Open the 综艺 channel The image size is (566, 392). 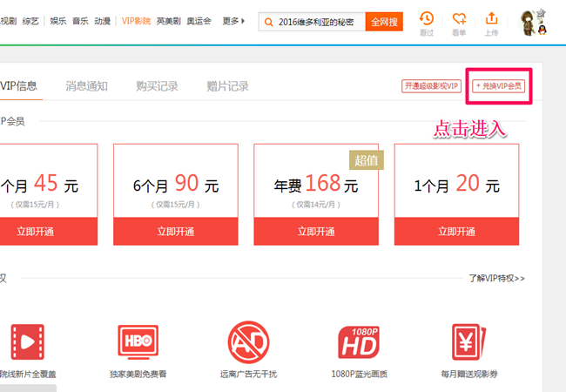[30, 21]
